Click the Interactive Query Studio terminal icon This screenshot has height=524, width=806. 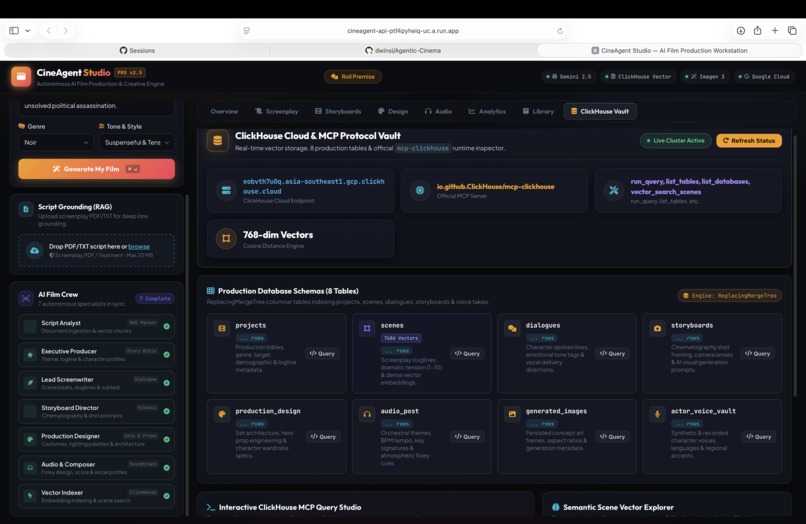tap(210, 507)
